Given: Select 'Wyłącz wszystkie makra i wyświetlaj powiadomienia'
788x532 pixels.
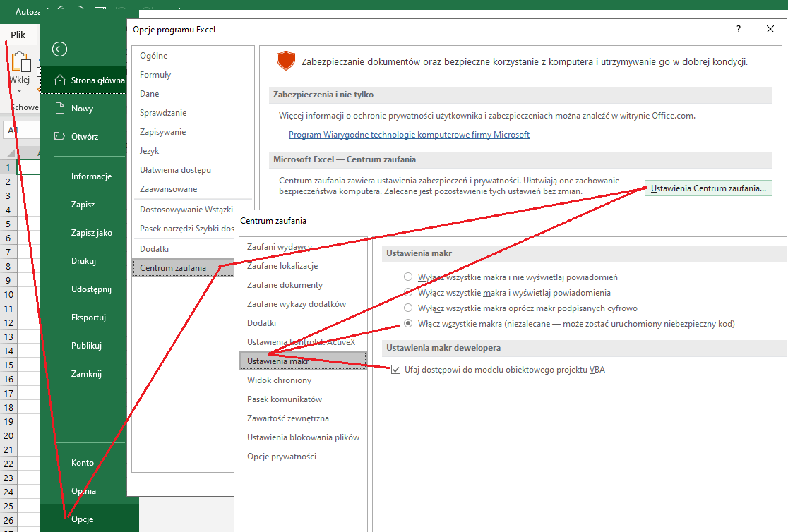Looking at the screenshot, I should [x=408, y=292].
